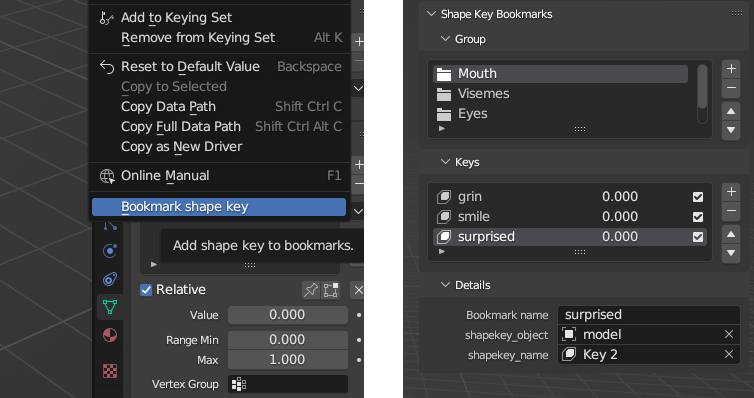Image resolution: width=754 pixels, height=398 pixels.
Task: Select the Visemes group
Action: tap(560, 94)
